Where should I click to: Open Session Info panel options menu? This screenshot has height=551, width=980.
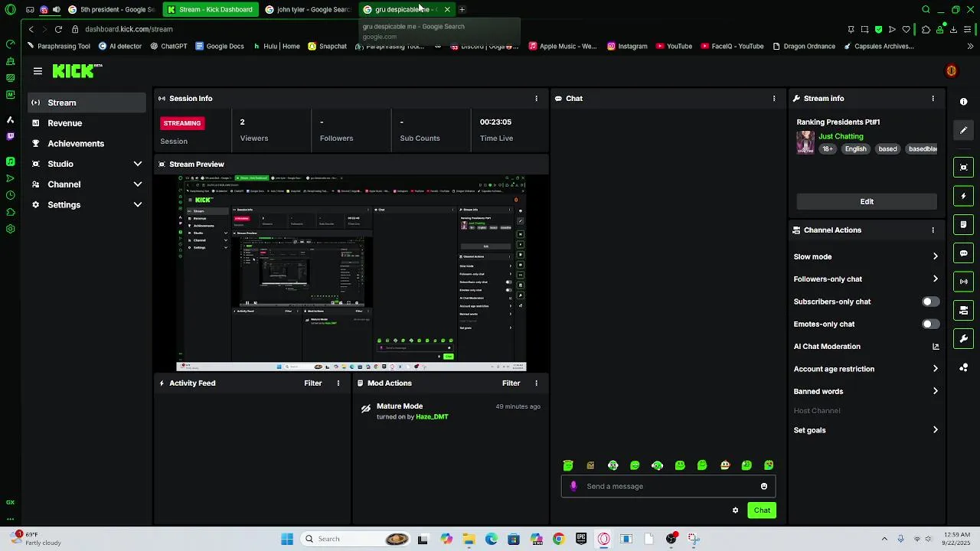[536, 99]
